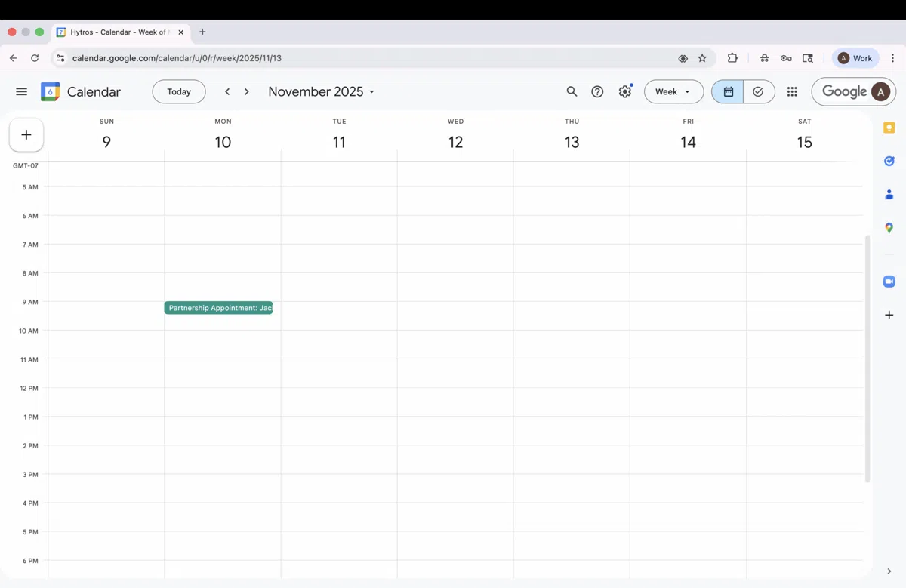Open the Work profile menu in Chrome

(855, 58)
